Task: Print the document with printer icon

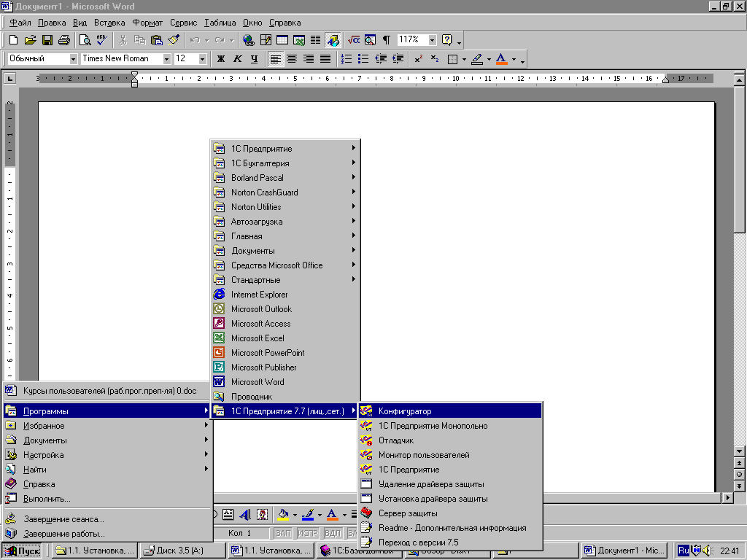Action: pyautogui.click(x=64, y=40)
